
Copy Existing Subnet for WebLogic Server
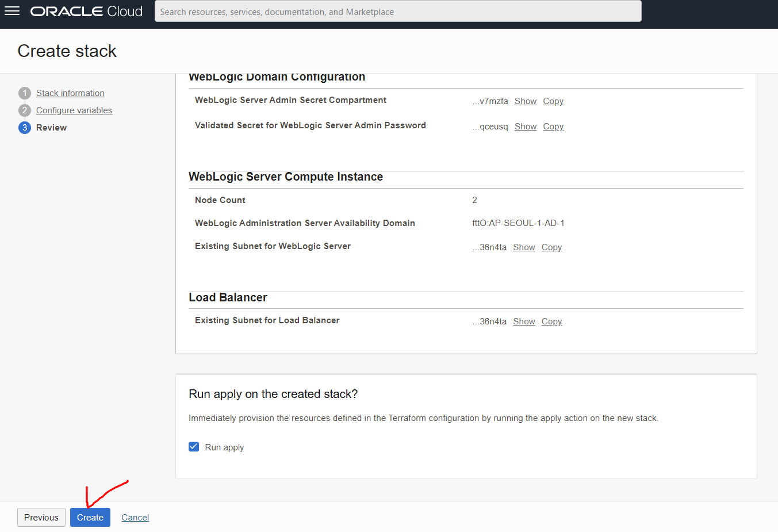(551, 247)
